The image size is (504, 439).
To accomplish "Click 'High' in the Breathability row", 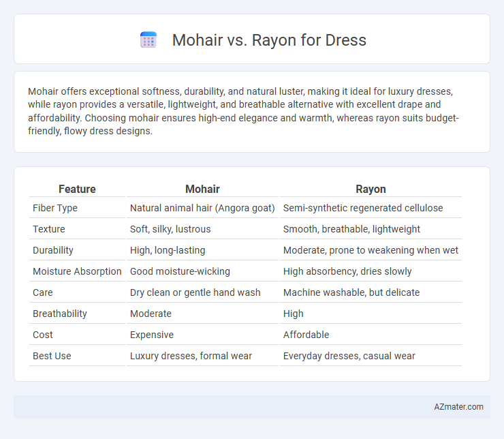I will click(x=293, y=314).
